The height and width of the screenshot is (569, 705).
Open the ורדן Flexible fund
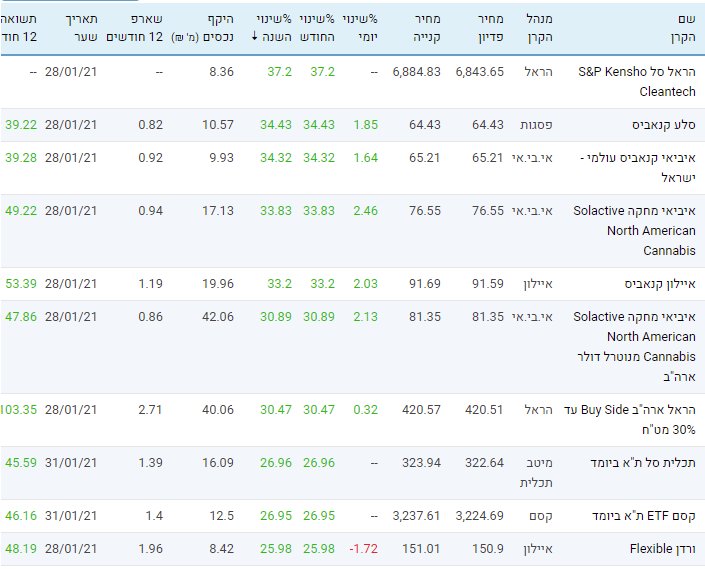pyautogui.click(x=663, y=549)
